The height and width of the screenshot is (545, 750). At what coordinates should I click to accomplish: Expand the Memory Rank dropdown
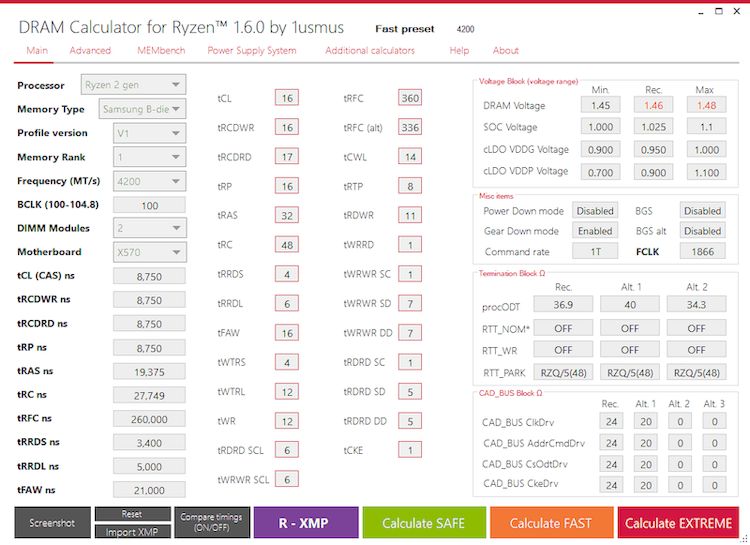point(149,157)
